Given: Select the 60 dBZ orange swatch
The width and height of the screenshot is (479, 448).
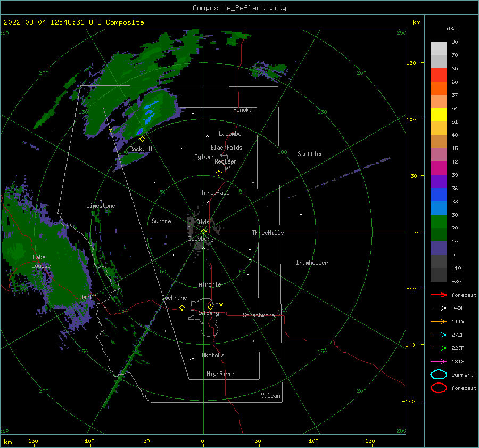Looking at the screenshot, I should pos(439,88).
